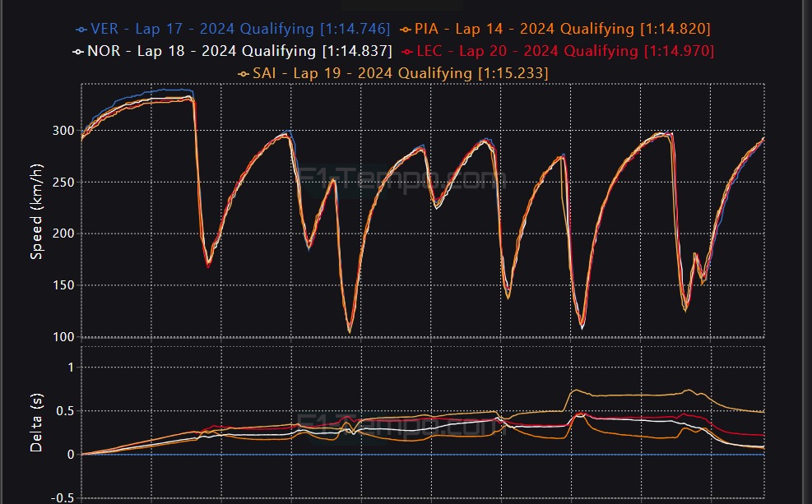812x504 pixels.
Task: Click the 0 tick label on delta axis
Action: click(71, 455)
